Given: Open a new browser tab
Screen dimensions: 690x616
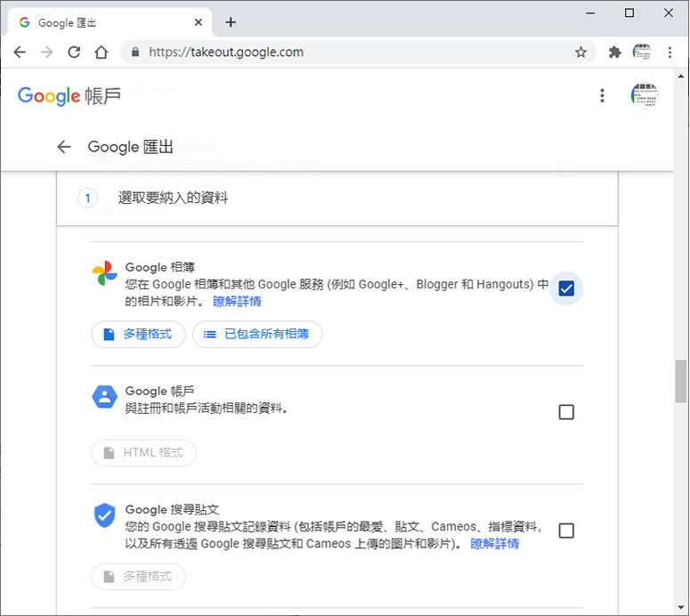Looking at the screenshot, I should point(231,22).
